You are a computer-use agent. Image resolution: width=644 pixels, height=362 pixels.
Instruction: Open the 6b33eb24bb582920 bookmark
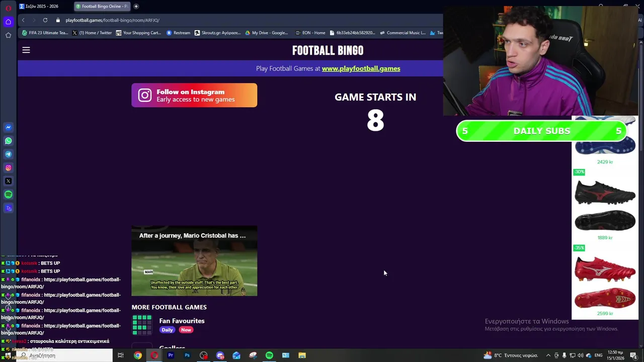352,33
